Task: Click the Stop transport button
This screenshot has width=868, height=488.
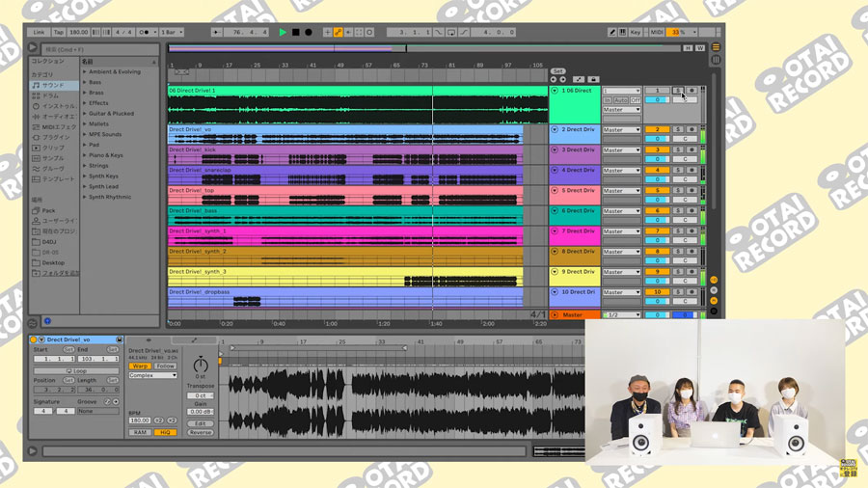Action: pos(296,32)
